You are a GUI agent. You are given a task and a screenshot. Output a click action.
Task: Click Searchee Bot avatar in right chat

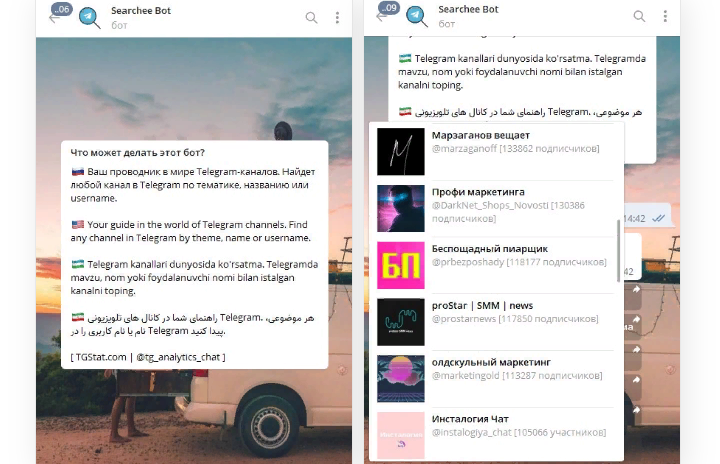(x=416, y=16)
